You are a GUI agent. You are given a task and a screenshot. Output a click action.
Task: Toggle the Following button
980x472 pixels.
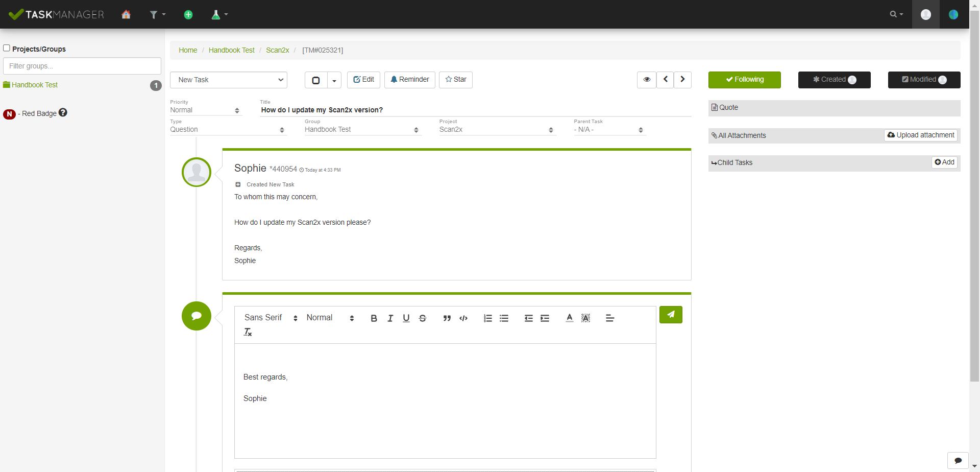click(745, 80)
